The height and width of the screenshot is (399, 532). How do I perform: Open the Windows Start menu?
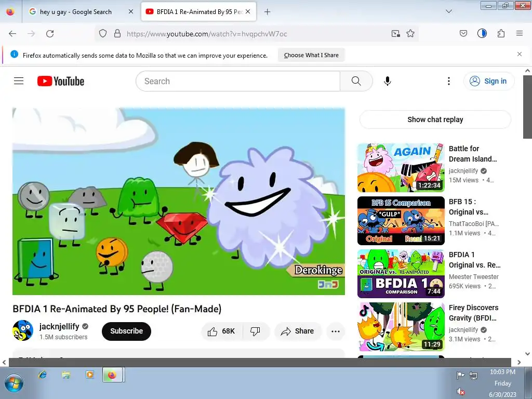click(x=14, y=383)
